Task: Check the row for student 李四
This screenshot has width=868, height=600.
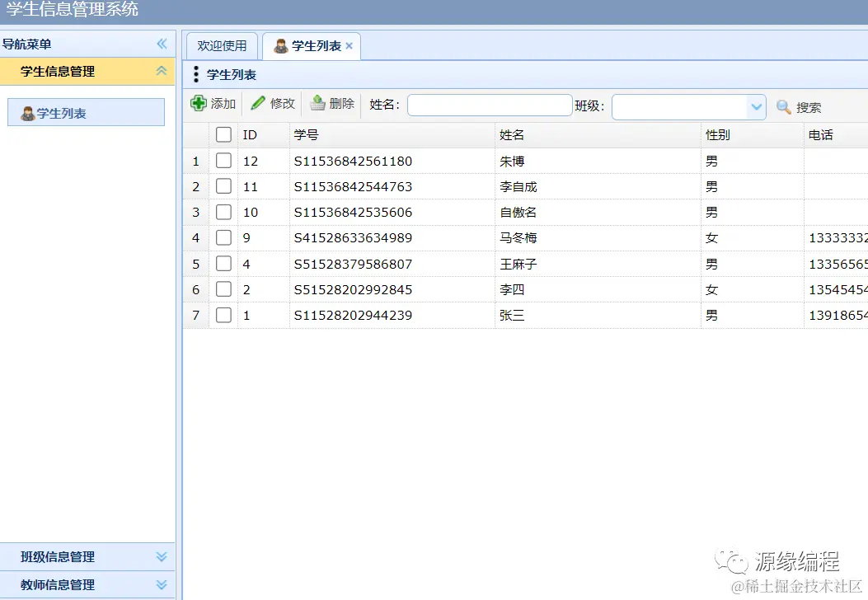Action: [x=223, y=289]
